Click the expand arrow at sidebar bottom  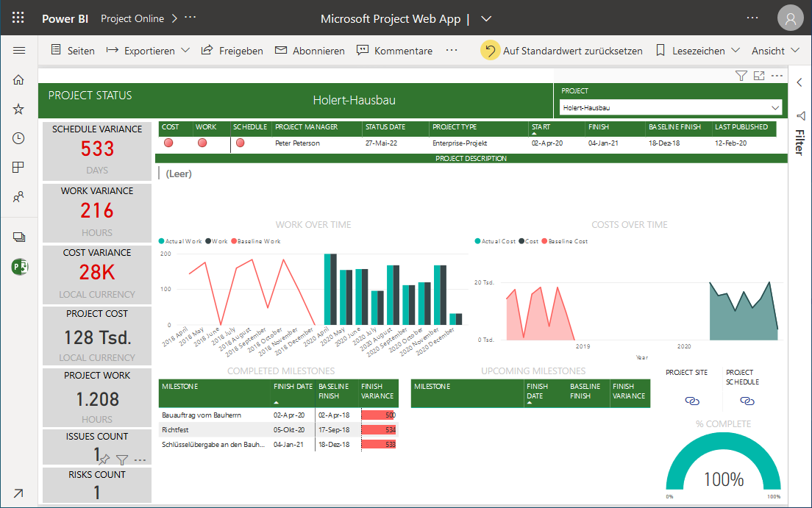18,493
